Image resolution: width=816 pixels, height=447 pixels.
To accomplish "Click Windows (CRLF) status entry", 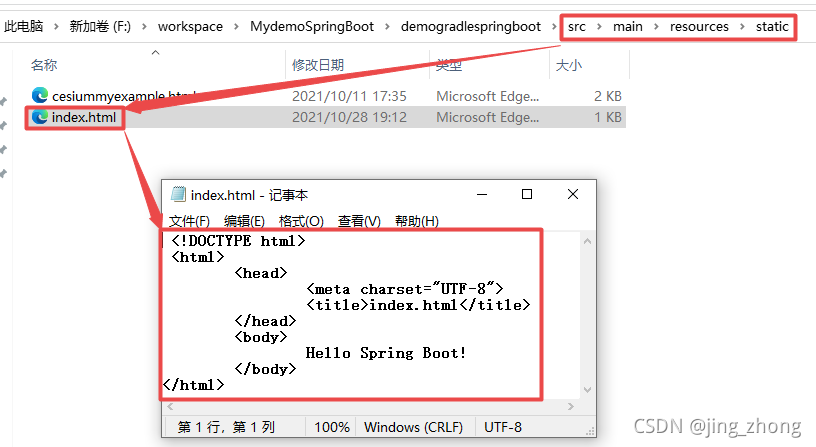I will click(x=413, y=427).
